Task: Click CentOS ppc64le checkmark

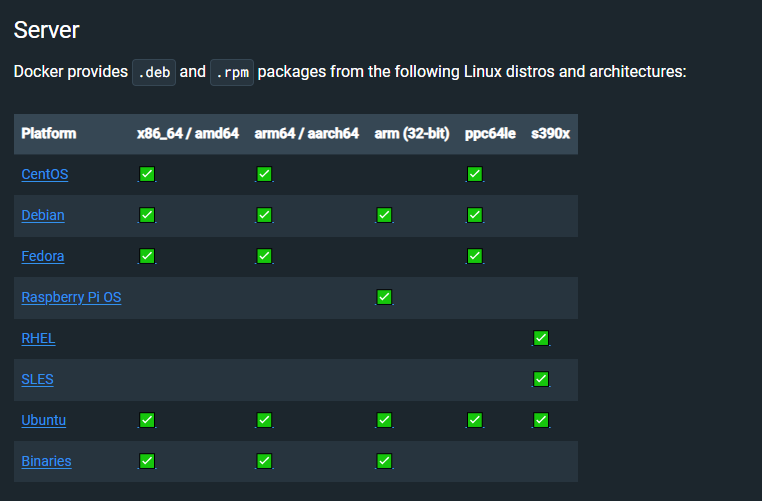Action: pos(475,174)
